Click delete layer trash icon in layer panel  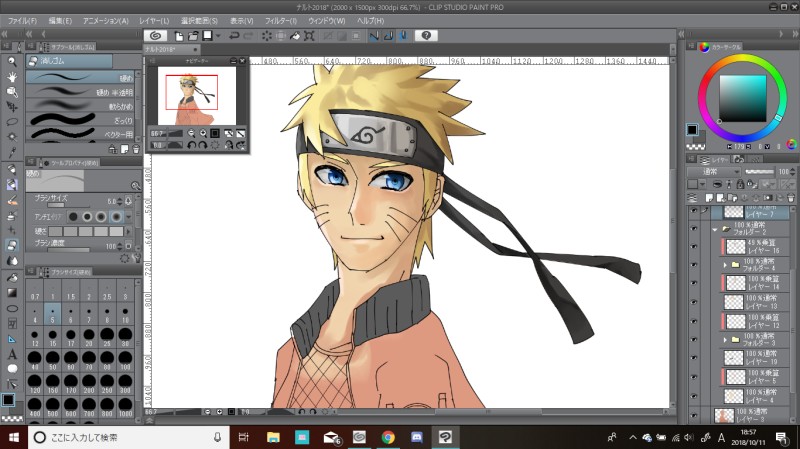point(791,197)
